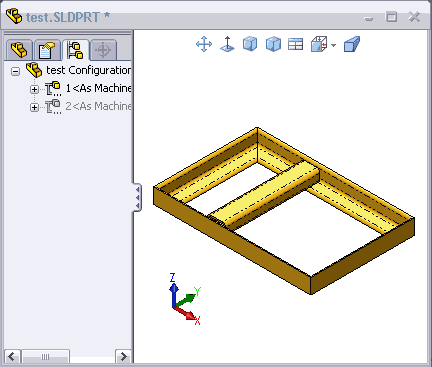The image size is (432, 367).
Task: Maximize the test.SLDPRT document window
Action: tap(391, 17)
